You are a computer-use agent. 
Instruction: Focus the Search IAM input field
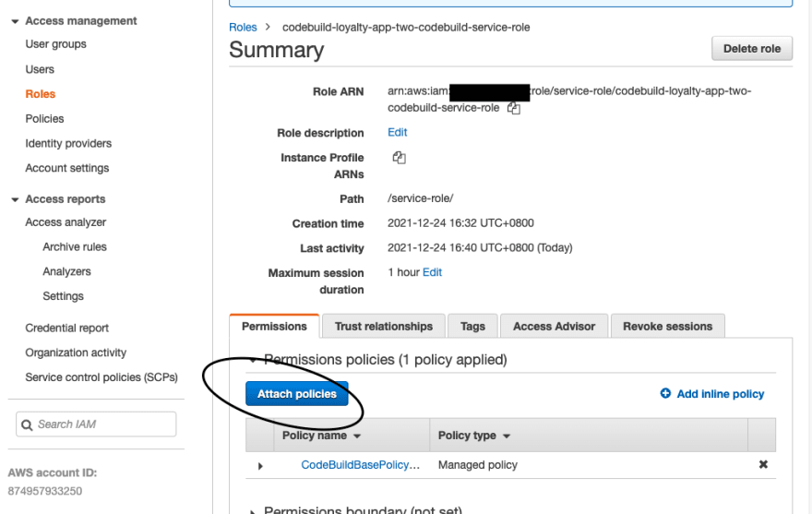click(x=96, y=424)
